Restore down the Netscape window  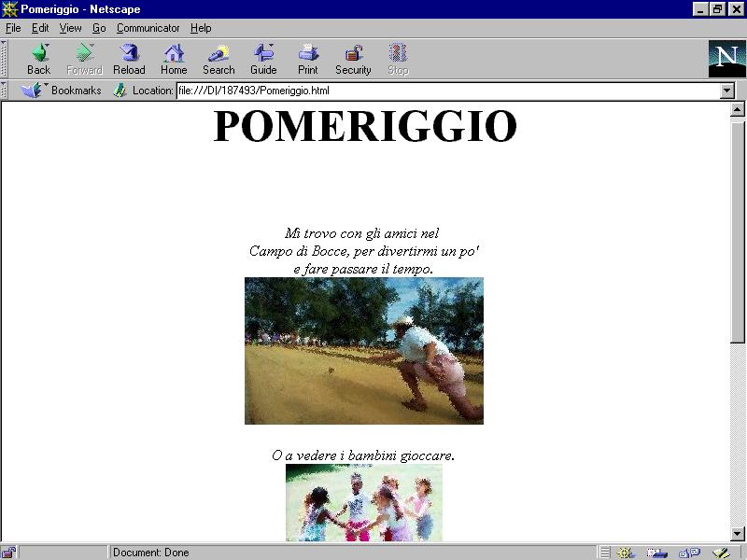tap(717, 9)
